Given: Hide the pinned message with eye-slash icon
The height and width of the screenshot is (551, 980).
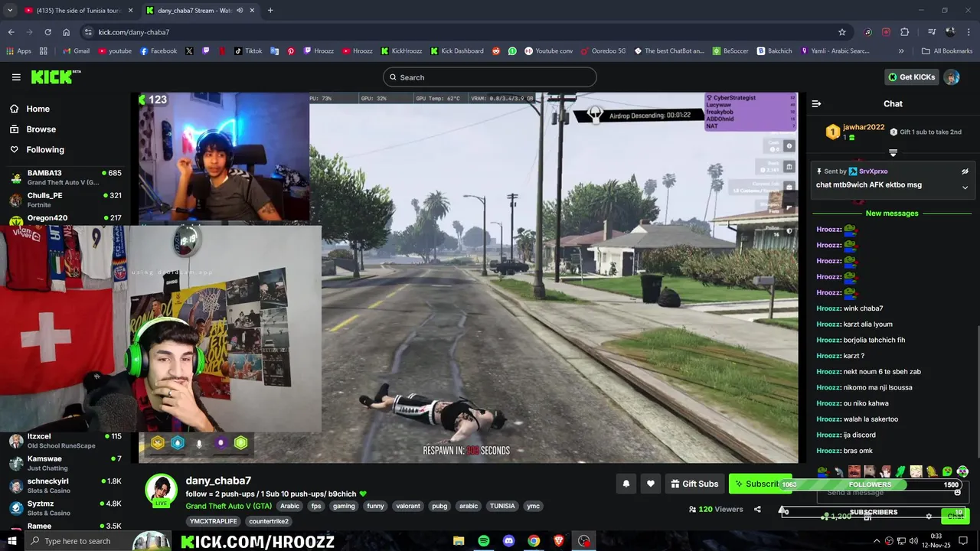Looking at the screenshot, I should (965, 171).
